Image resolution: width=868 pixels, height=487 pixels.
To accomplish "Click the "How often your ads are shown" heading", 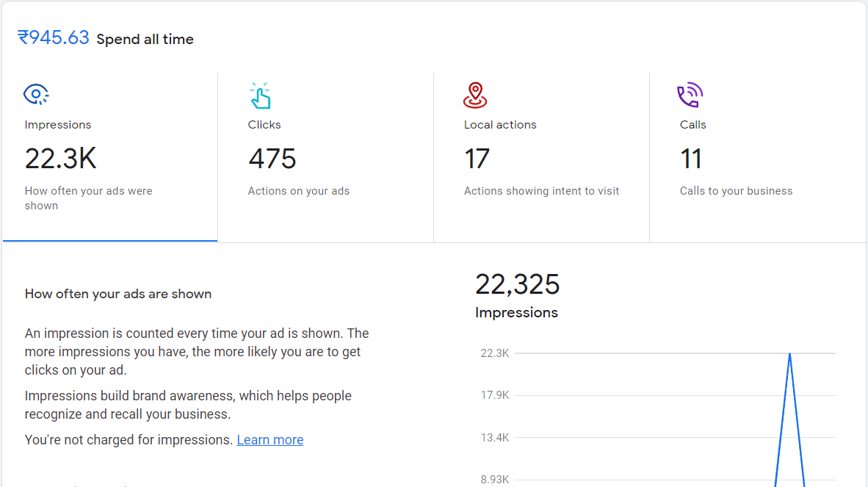I will [118, 294].
